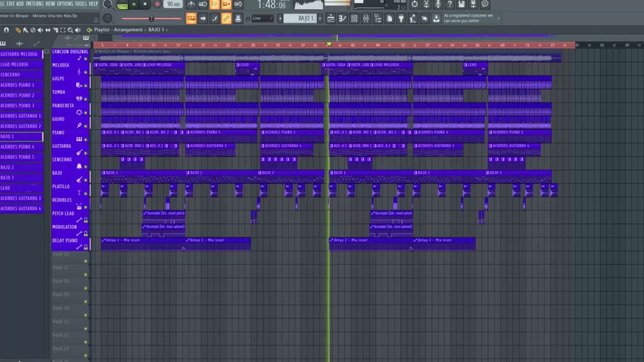Select the playlist pencil draw tool

[x=18, y=30]
